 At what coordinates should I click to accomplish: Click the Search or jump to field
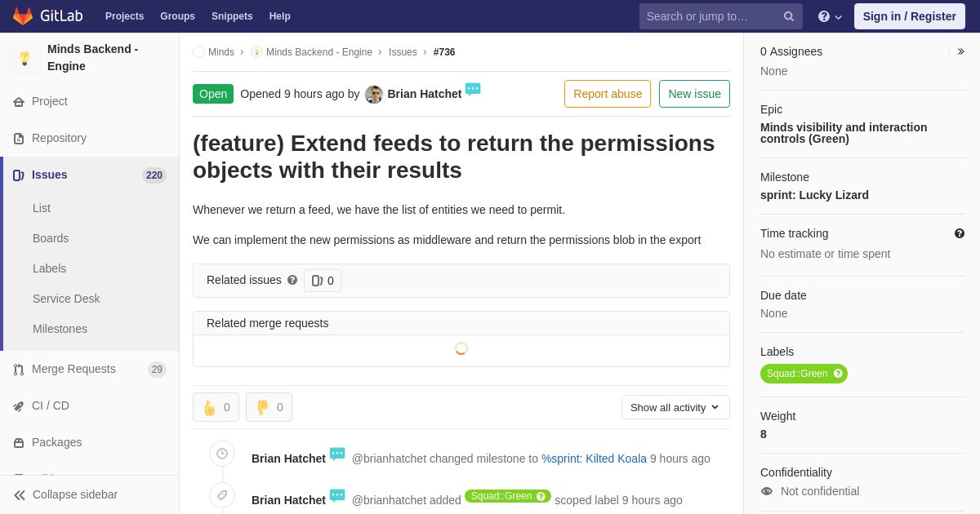point(710,16)
